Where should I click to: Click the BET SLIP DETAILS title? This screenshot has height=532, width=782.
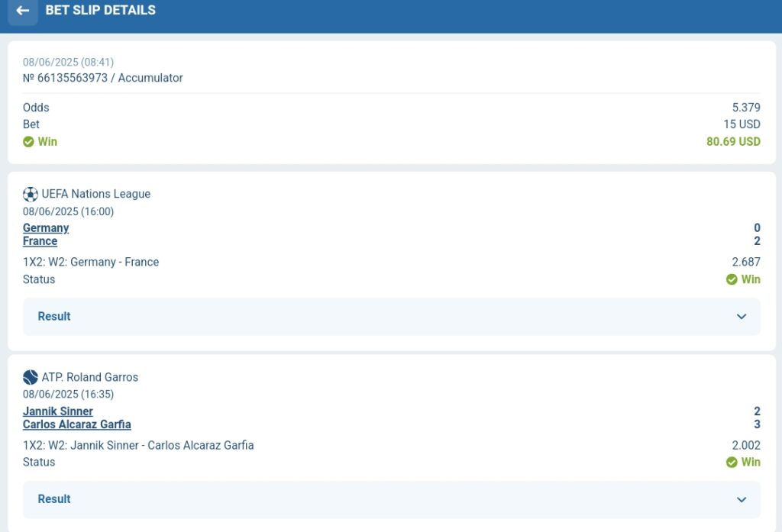point(100,10)
